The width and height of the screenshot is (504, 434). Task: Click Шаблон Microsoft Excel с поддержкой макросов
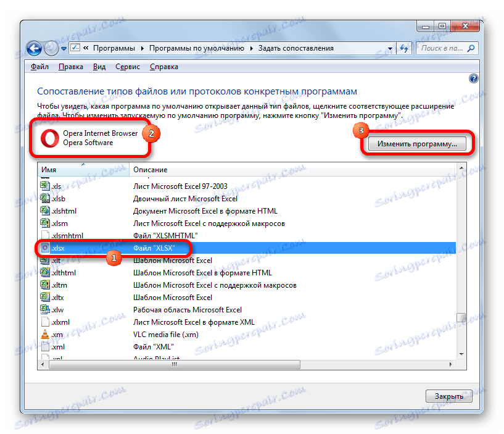215,285
